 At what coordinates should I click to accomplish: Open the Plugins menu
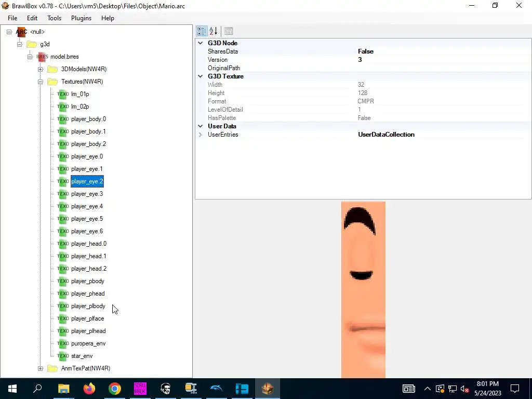point(82,18)
